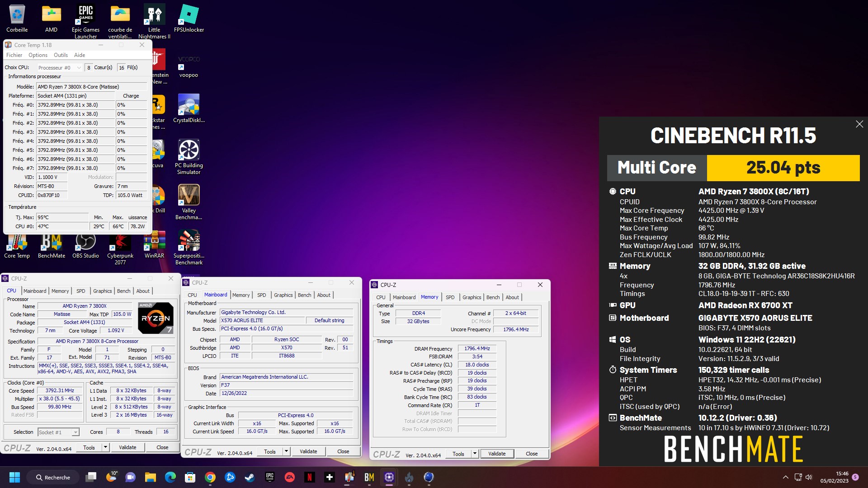Select Memory tab in left CPU-Z window
868x488 pixels.
point(60,291)
